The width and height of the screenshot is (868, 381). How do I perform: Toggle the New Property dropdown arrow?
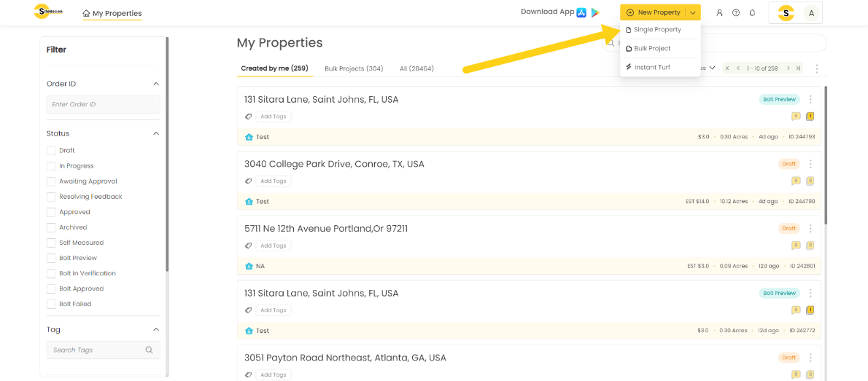[x=693, y=12]
